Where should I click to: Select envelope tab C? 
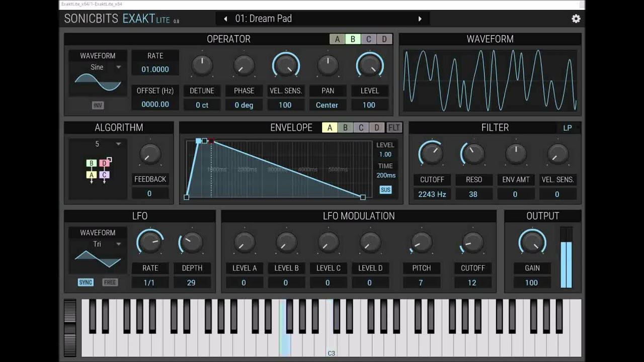pos(361,128)
